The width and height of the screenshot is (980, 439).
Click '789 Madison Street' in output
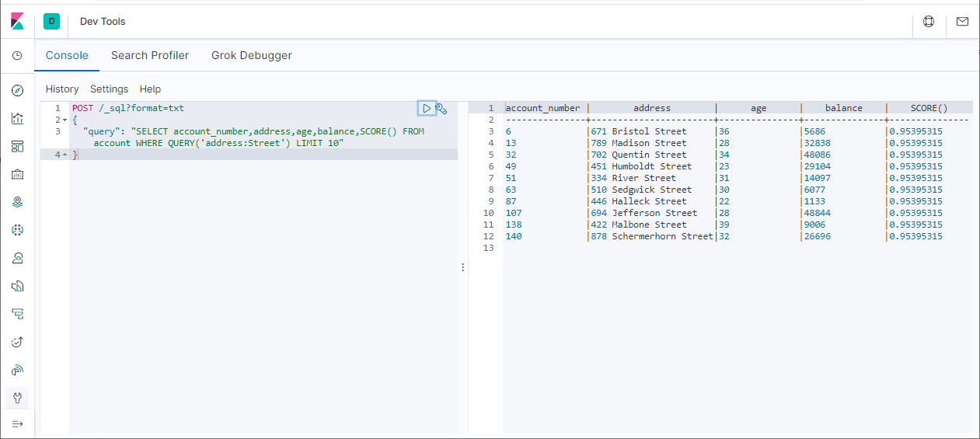639,144
